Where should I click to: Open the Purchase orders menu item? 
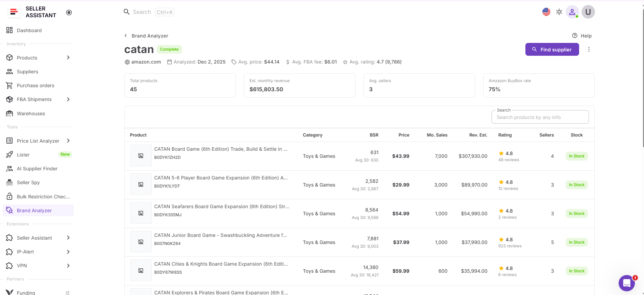point(38,85)
